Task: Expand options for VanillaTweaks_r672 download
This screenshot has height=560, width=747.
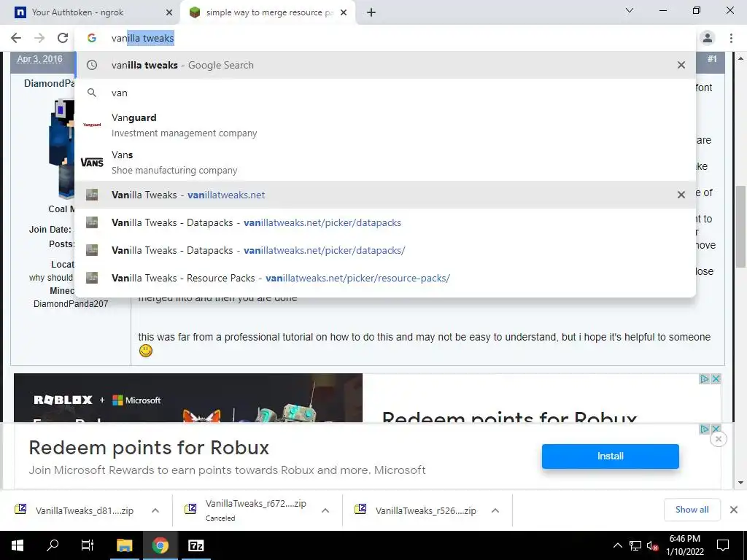Action: click(325, 510)
